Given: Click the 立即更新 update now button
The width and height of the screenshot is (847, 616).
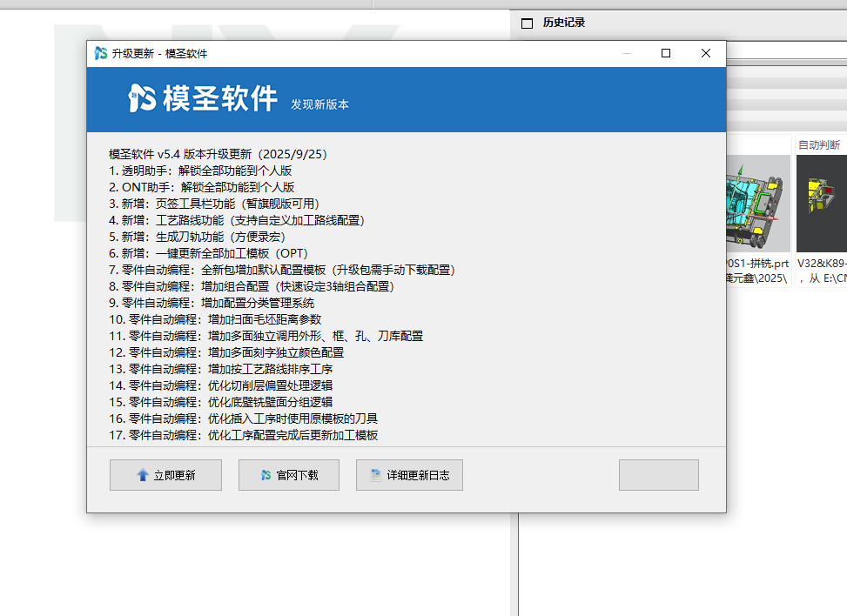Looking at the screenshot, I should [165, 475].
